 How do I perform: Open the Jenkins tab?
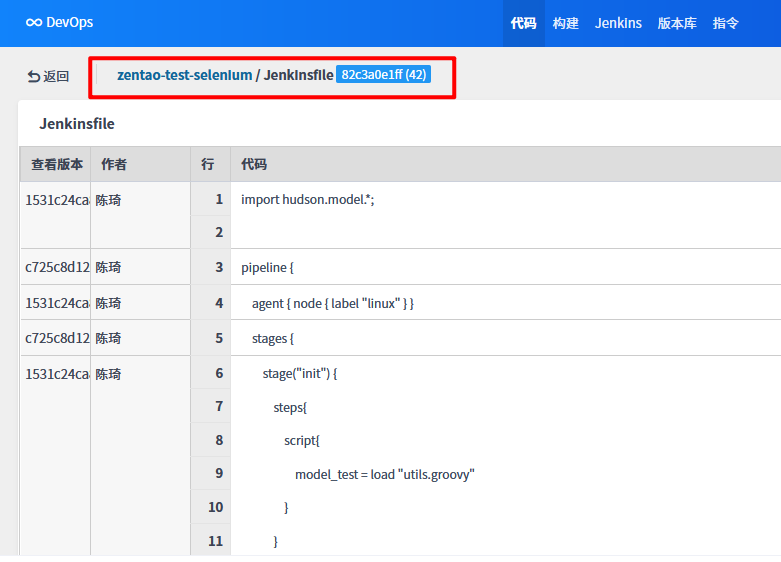618,23
